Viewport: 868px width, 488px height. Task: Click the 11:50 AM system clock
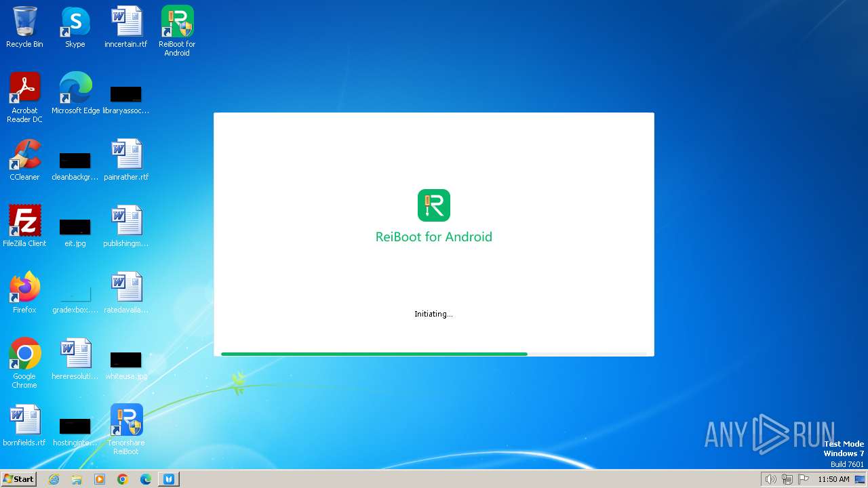pyautogui.click(x=833, y=479)
